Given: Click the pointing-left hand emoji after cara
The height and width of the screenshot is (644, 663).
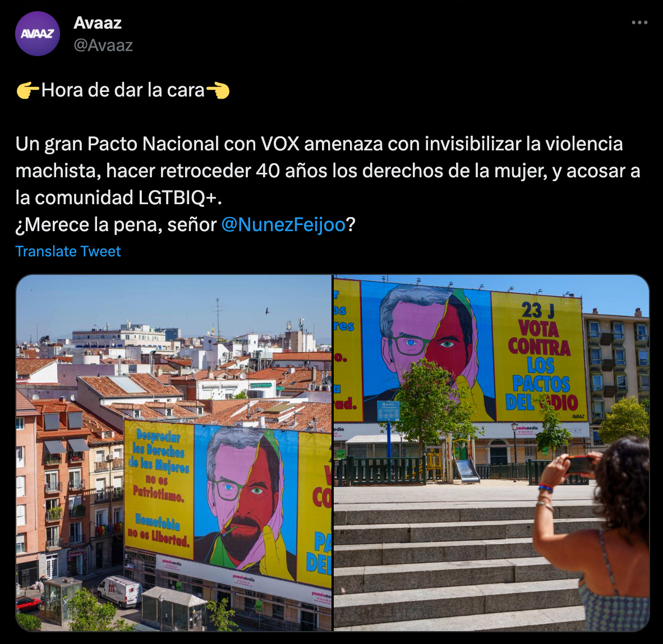Looking at the screenshot, I should pyautogui.click(x=217, y=90).
